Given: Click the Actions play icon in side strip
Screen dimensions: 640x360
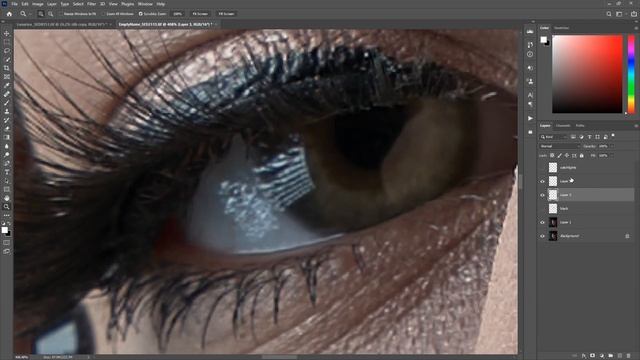Looking at the screenshot, I should [x=530, y=118].
